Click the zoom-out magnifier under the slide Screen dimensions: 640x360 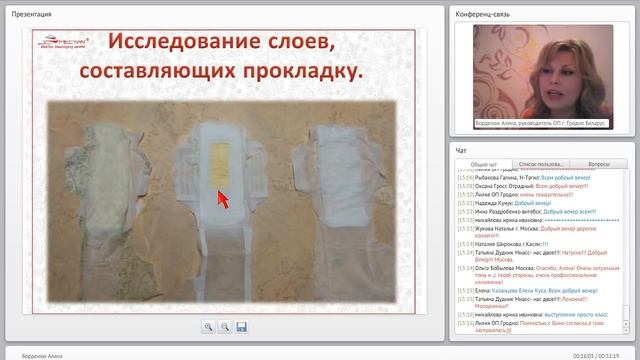(225, 327)
